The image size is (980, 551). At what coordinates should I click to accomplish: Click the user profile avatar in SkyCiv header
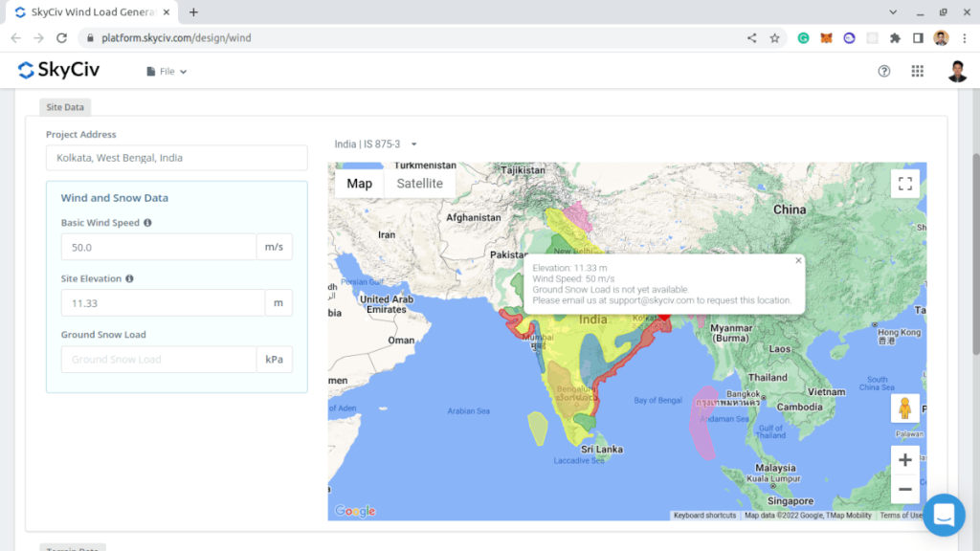coord(957,71)
